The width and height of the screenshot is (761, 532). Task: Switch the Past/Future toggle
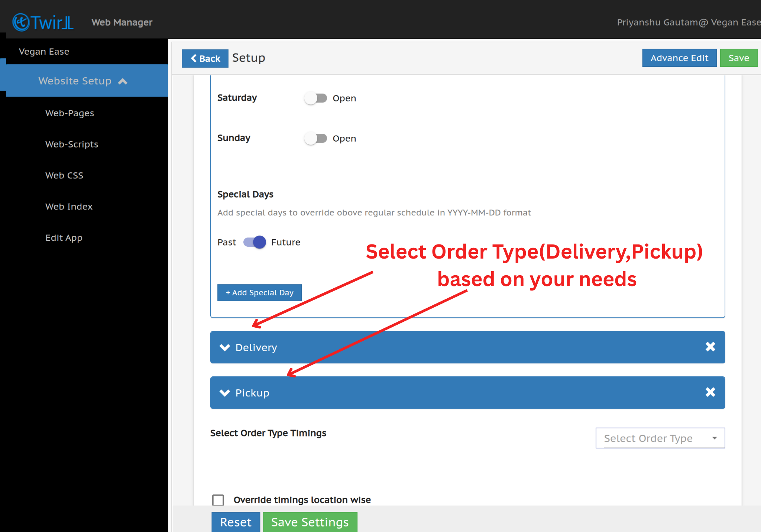[255, 242]
